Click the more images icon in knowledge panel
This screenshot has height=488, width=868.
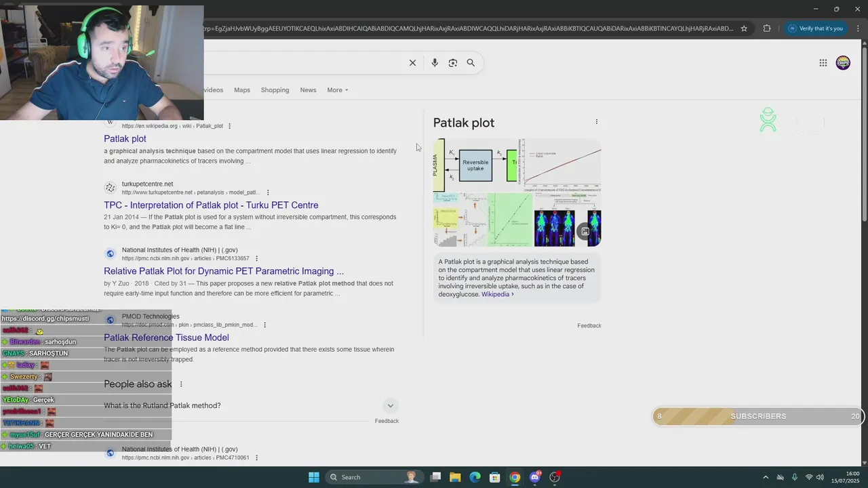click(585, 231)
